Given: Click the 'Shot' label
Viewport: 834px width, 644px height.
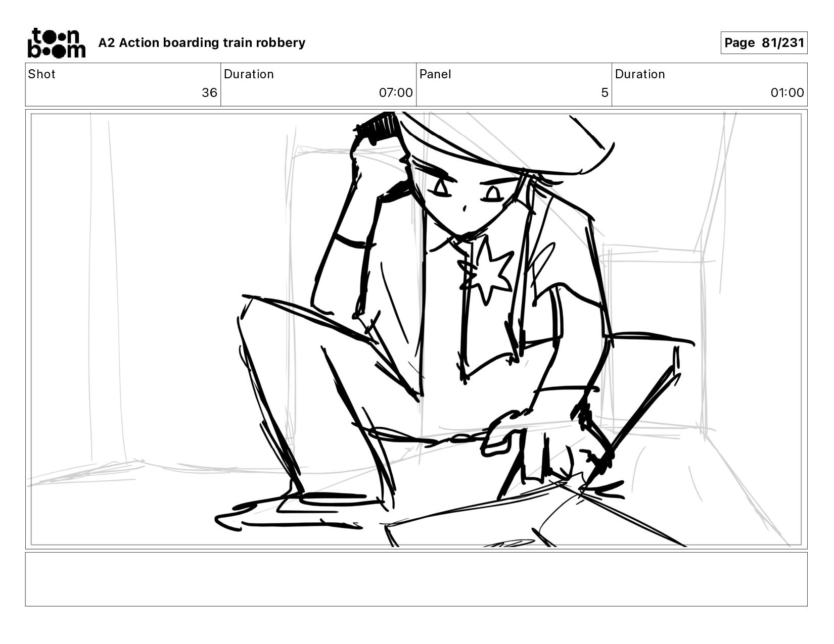Looking at the screenshot, I should [x=41, y=74].
